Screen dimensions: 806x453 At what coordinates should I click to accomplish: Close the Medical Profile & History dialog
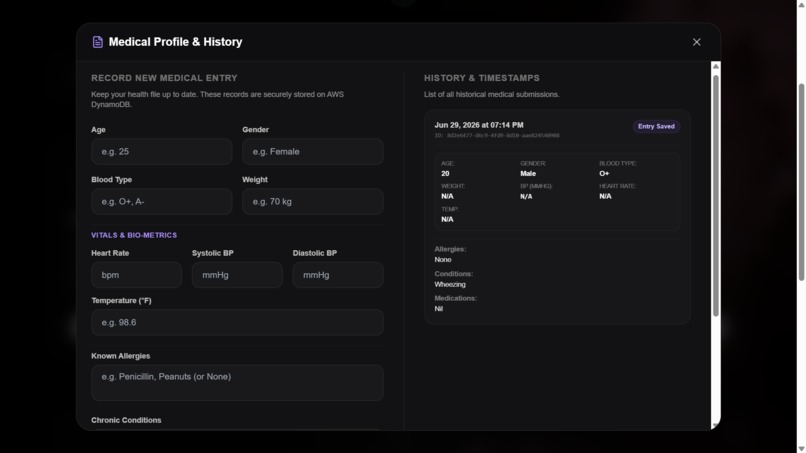697,42
